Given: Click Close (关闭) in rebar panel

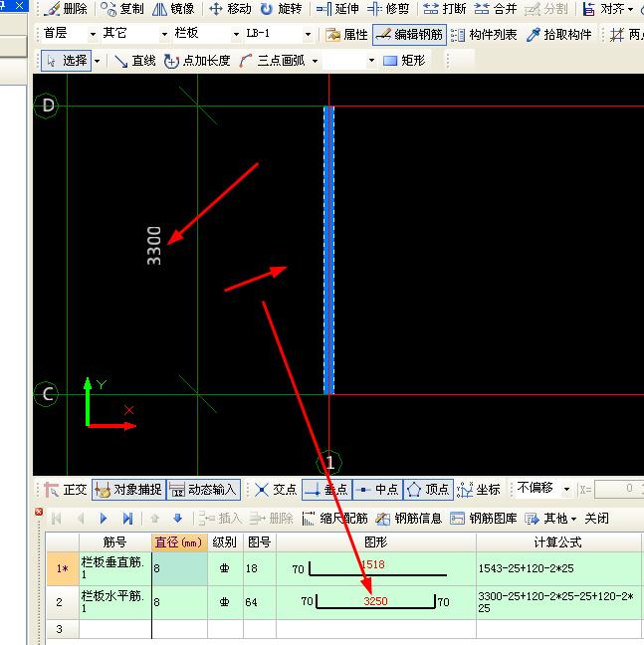Looking at the screenshot, I should (x=596, y=519).
